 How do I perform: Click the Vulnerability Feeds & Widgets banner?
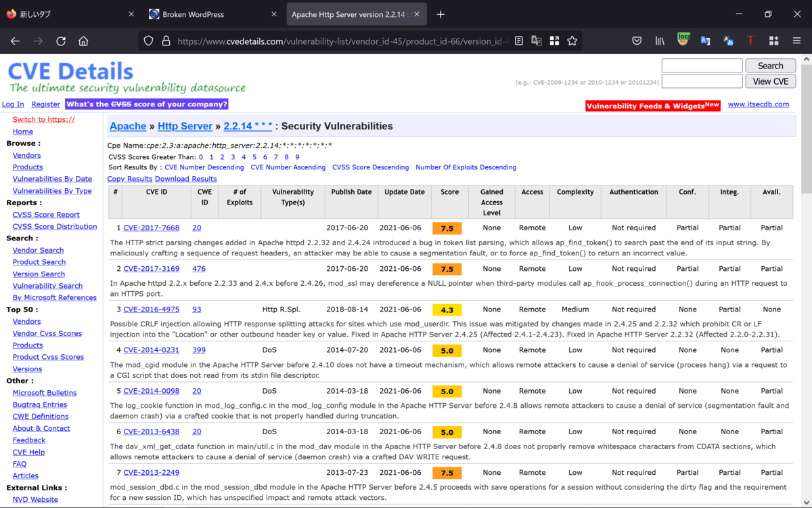pos(653,106)
